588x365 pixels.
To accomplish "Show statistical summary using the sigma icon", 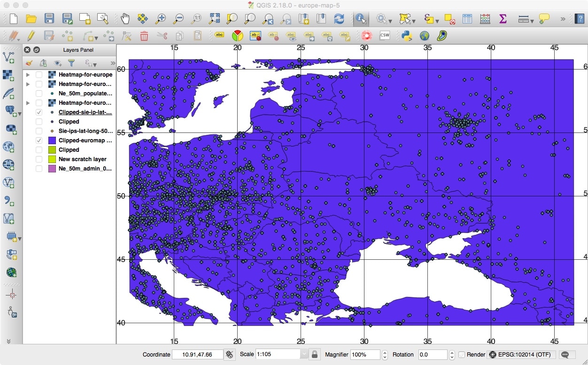I will [x=503, y=19].
